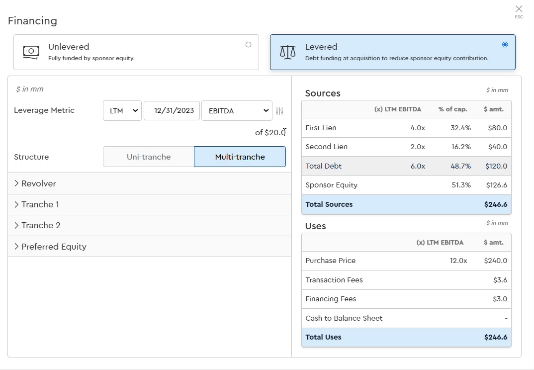Click the 12.0x Purchase Price multiple
This screenshot has height=370, width=534.
(458, 261)
